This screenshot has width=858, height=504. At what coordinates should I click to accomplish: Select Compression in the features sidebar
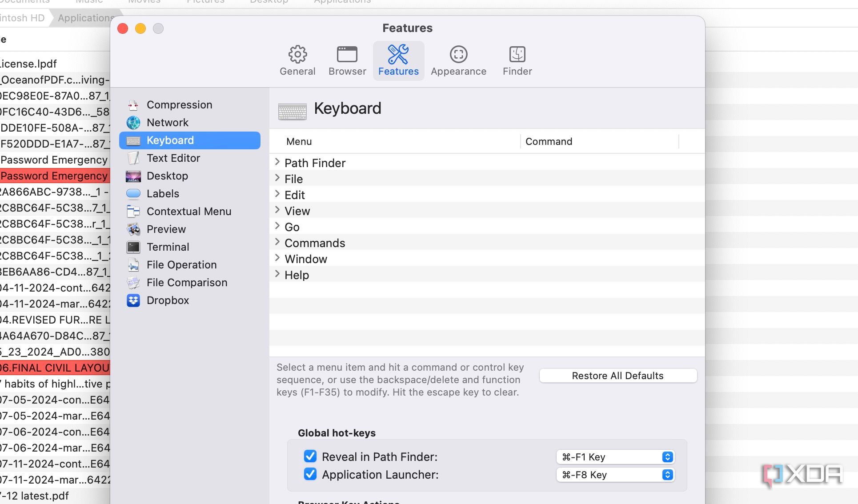pos(190,105)
